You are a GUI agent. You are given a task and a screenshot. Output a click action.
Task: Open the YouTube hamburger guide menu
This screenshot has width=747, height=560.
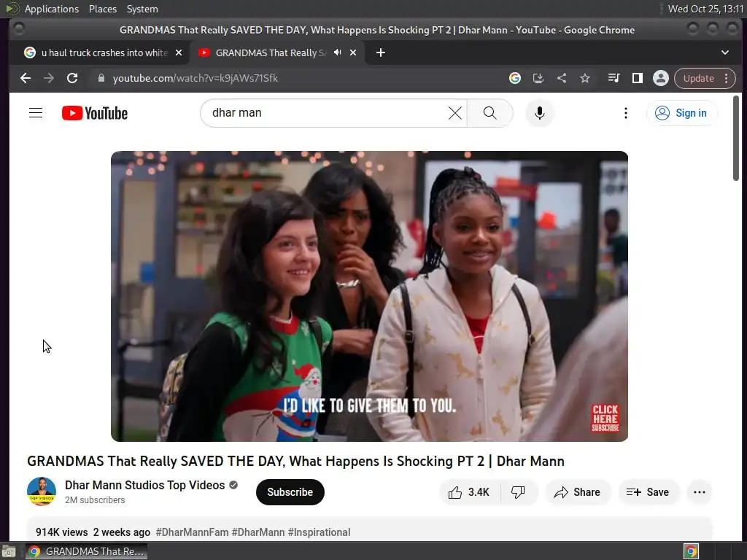36,113
